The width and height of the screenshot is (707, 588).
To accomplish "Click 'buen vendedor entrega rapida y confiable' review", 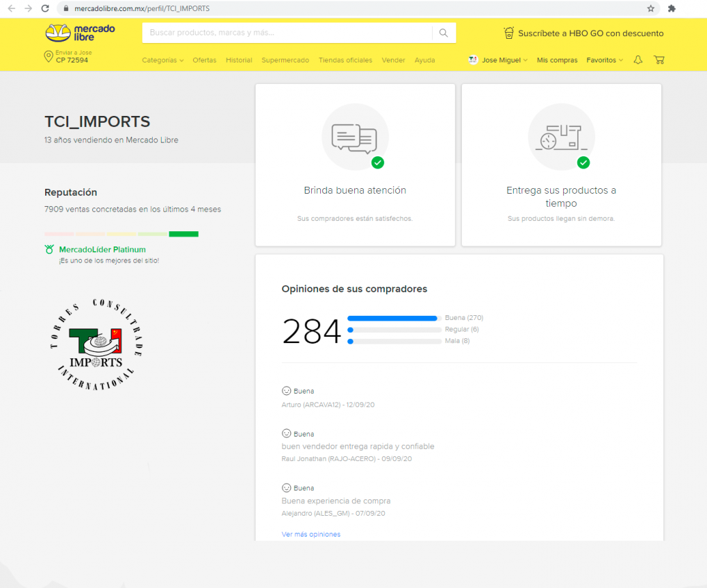I will [x=358, y=446].
